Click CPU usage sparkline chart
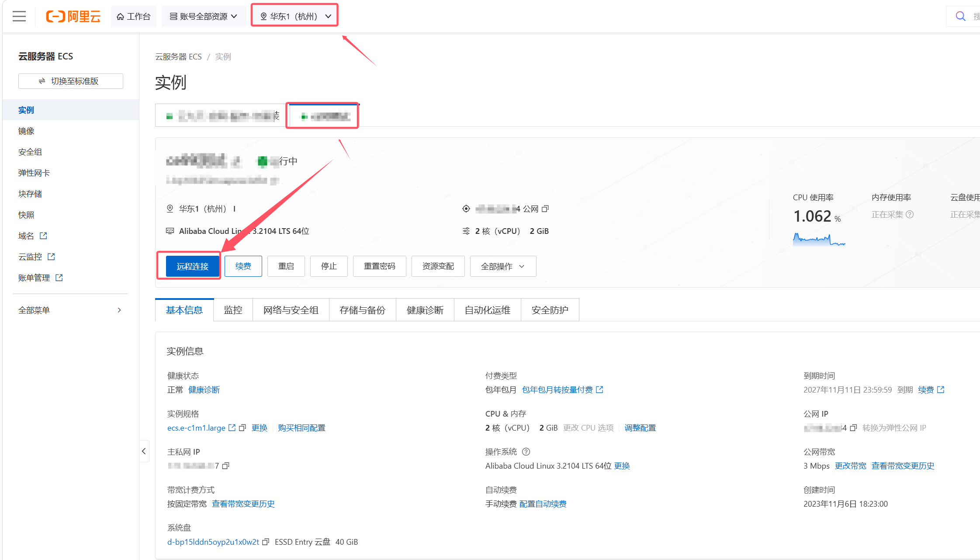The image size is (980, 560). tap(819, 240)
